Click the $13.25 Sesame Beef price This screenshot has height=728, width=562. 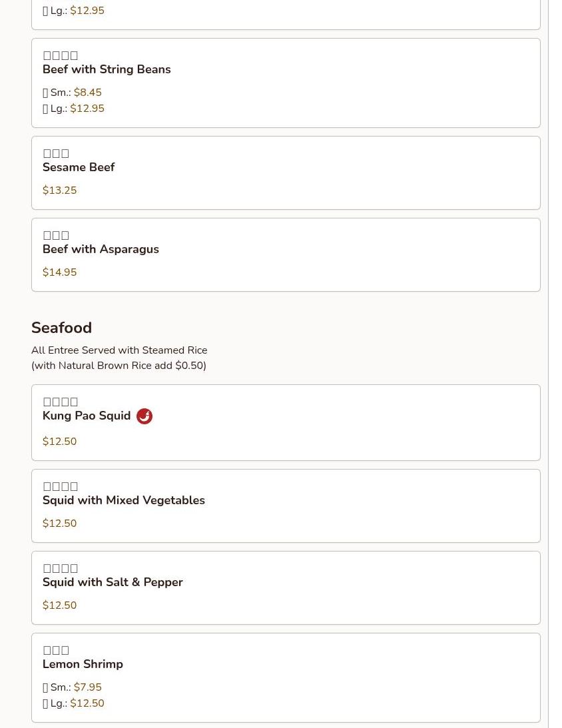tap(59, 190)
